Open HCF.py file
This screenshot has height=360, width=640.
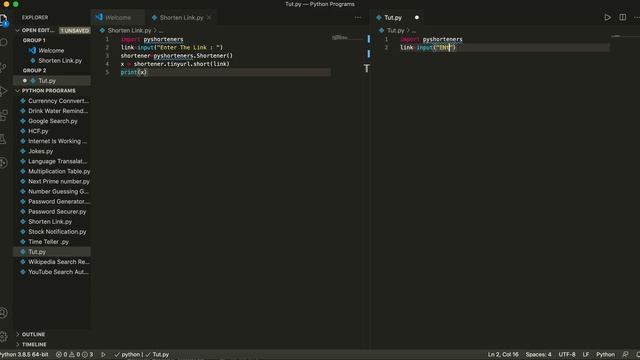click(52, 131)
